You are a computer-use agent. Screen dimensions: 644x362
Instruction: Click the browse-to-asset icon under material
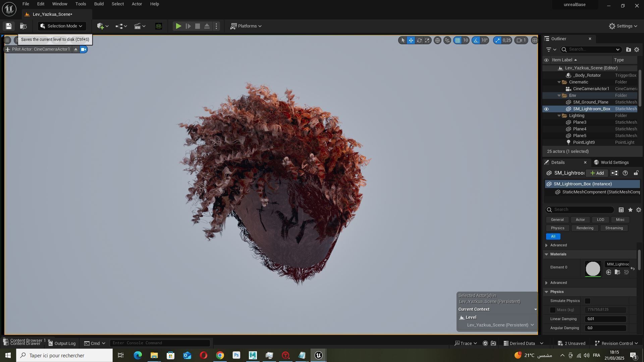(x=617, y=273)
